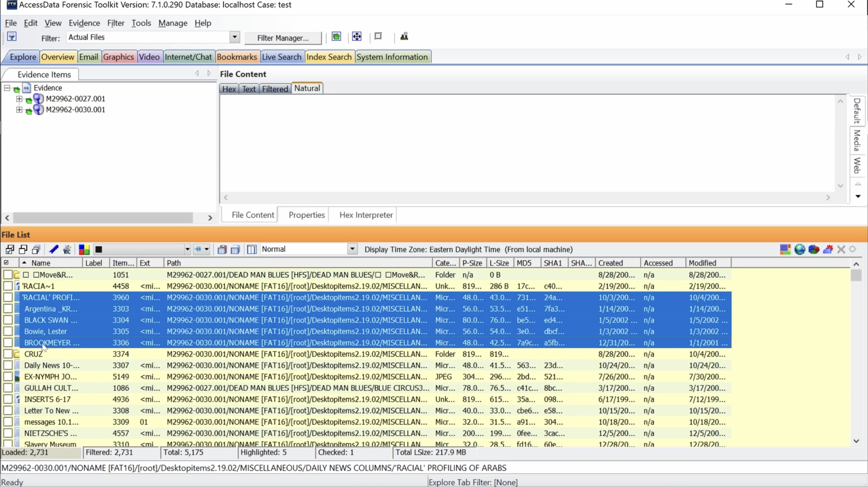Click the export file list clipboard icon
This screenshot has width=868, height=487.
pyautogui.click(x=222, y=249)
